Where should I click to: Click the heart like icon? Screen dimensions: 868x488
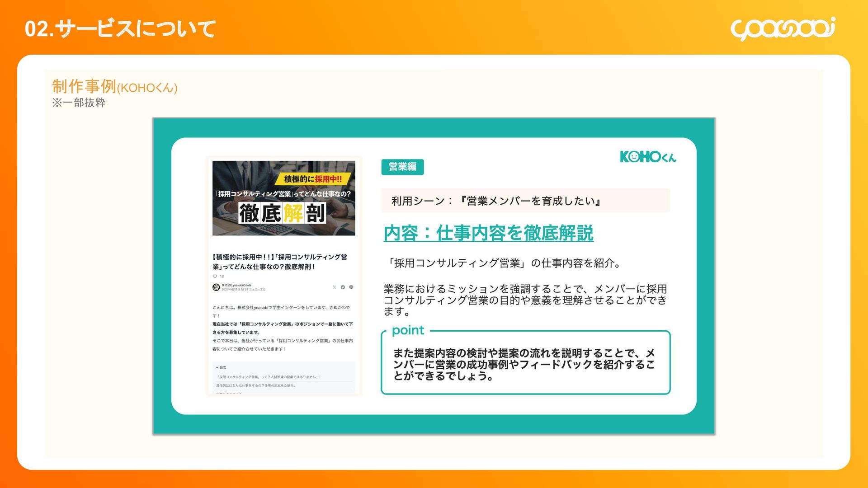point(215,276)
